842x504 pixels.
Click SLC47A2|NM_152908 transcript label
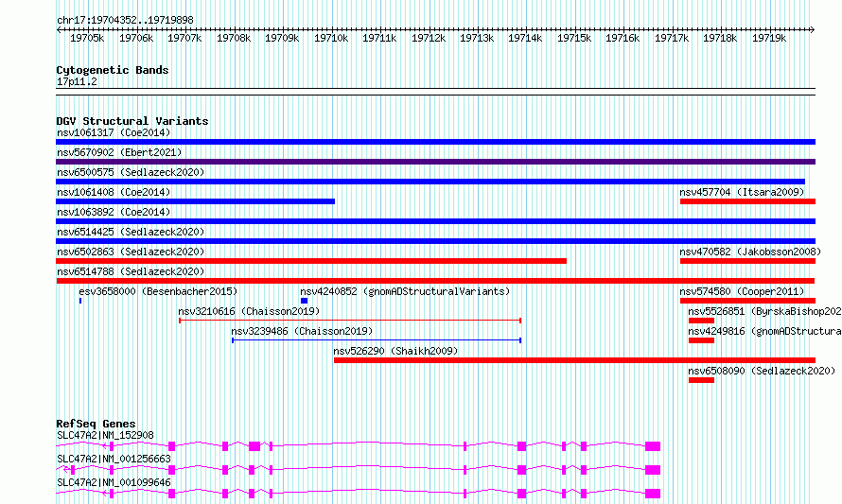tap(105, 435)
